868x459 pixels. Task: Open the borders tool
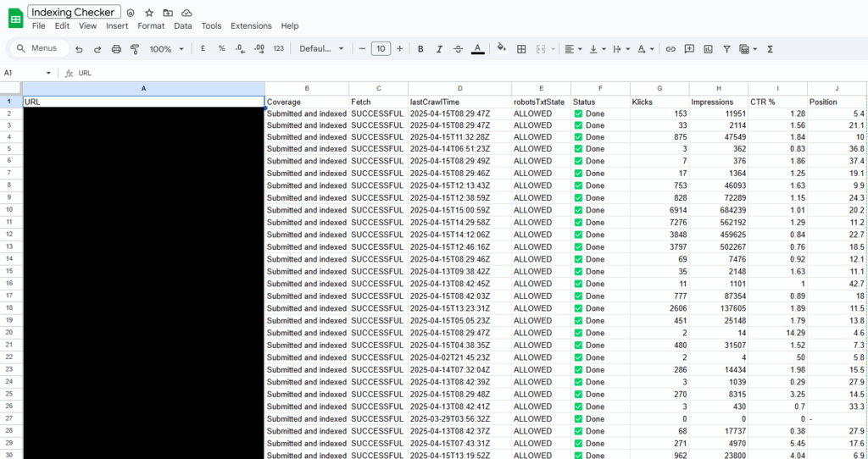click(521, 49)
